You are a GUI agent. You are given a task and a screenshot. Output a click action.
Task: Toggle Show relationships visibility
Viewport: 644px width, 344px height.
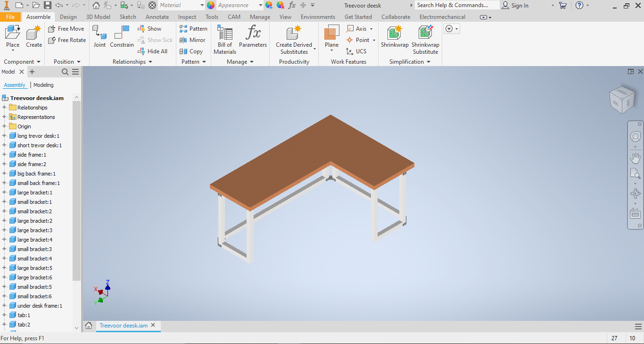[151, 28]
